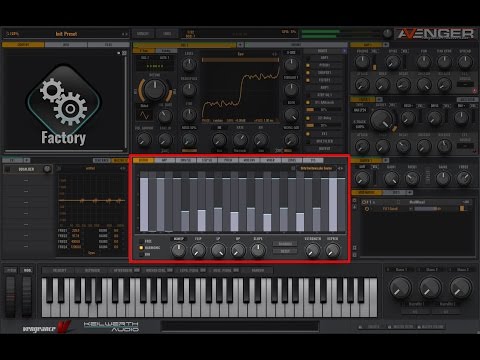
Task: Click the sine waveform selector icon
Action: coord(145,115)
